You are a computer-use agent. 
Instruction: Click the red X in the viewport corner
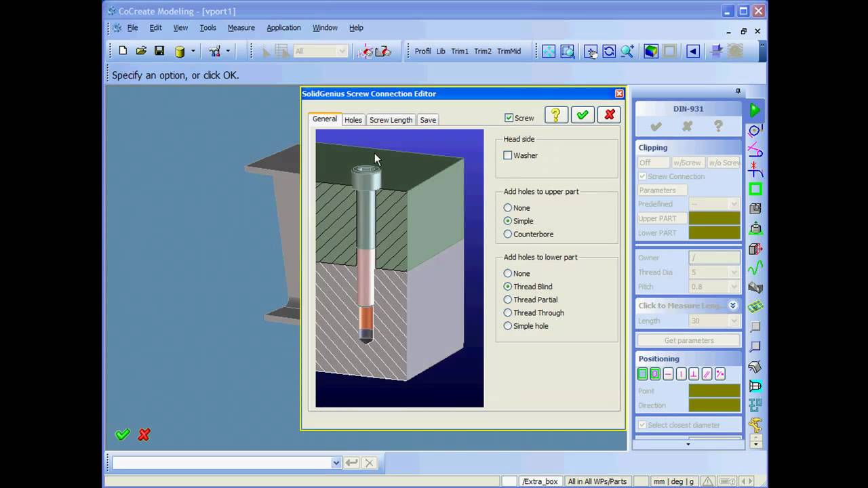144,435
